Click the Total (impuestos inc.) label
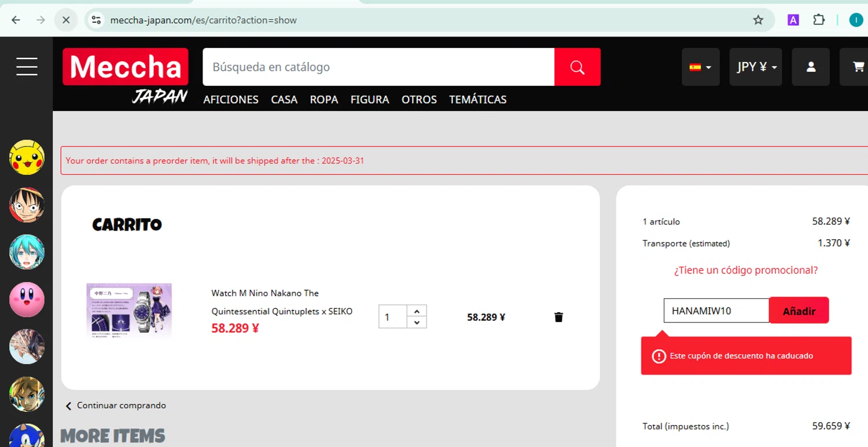This screenshot has width=868, height=447. pyautogui.click(x=686, y=426)
